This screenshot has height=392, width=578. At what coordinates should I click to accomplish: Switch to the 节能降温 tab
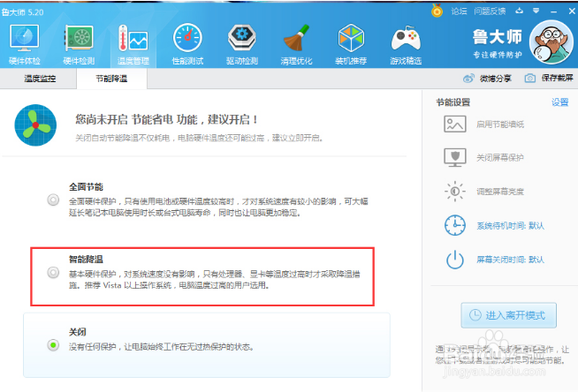pyautogui.click(x=111, y=79)
